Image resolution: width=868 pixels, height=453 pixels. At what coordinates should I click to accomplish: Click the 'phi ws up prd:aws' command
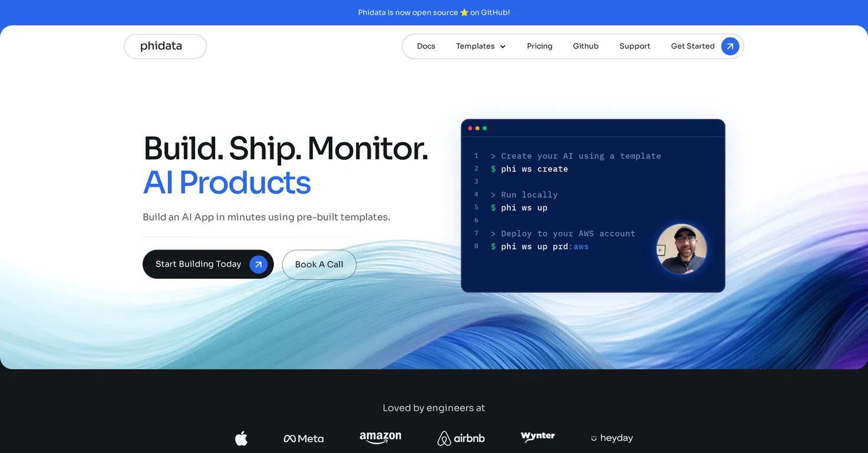544,247
